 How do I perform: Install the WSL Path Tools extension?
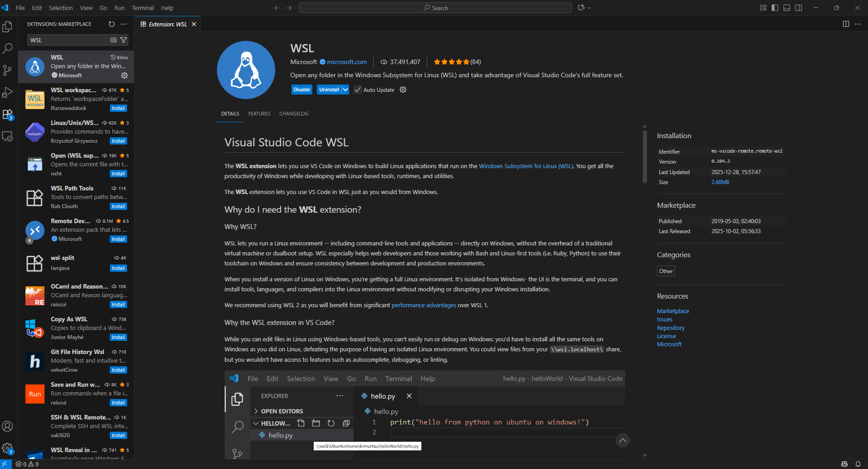click(x=118, y=206)
